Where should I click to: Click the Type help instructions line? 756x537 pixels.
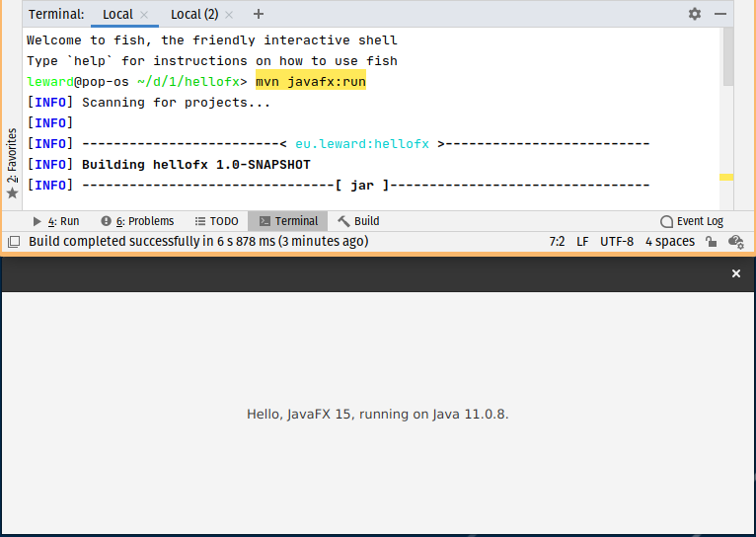[211, 61]
